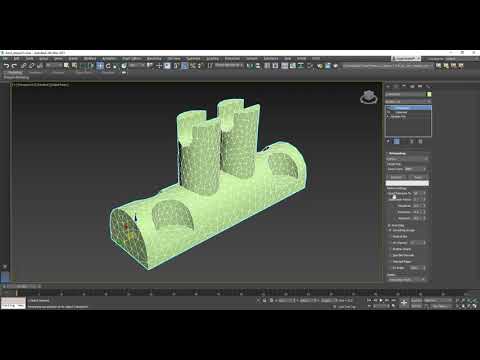
Task: Switch to the Display command panel tab
Action: [x=420, y=86]
